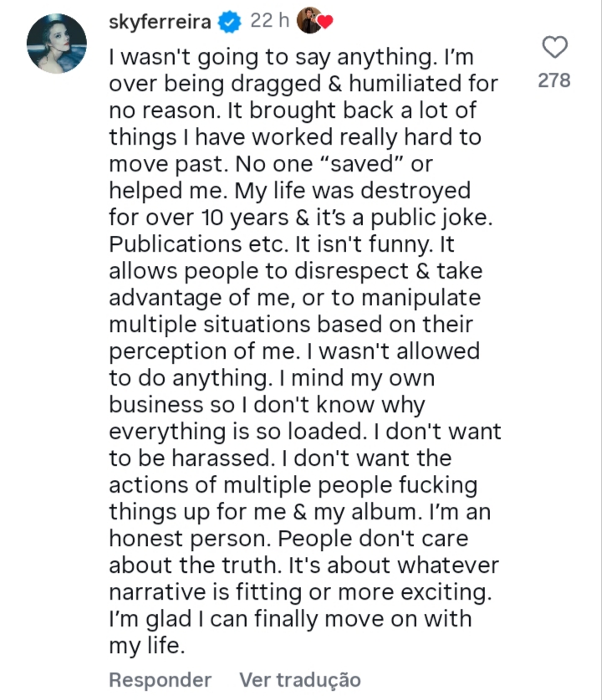Click the blue verified badge

(229, 23)
